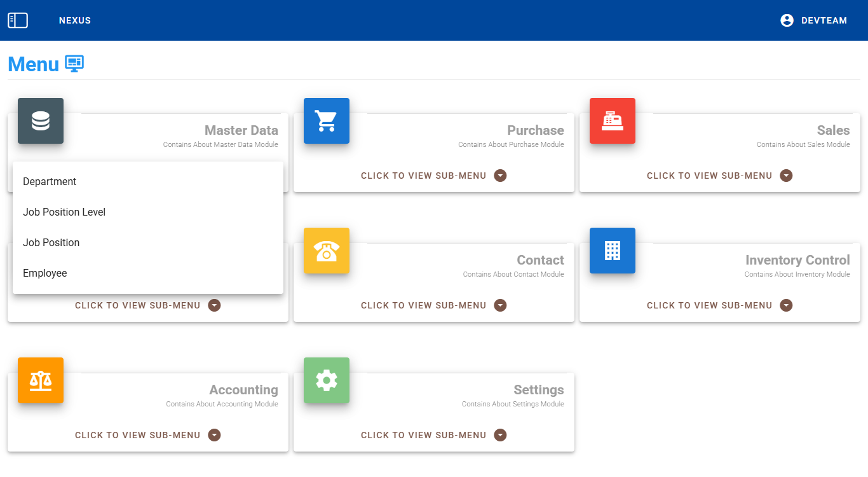This screenshot has width=868, height=477.
Task: Click the Contact telephone icon
Action: pyautogui.click(x=327, y=251)
